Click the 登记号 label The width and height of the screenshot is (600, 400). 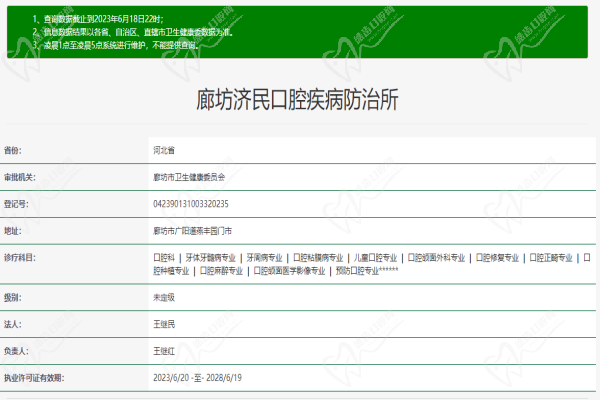16,204
